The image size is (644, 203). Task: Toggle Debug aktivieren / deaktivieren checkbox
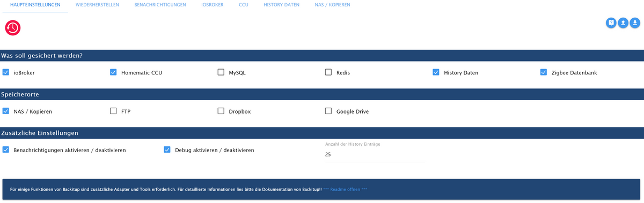tap(167, 150)
